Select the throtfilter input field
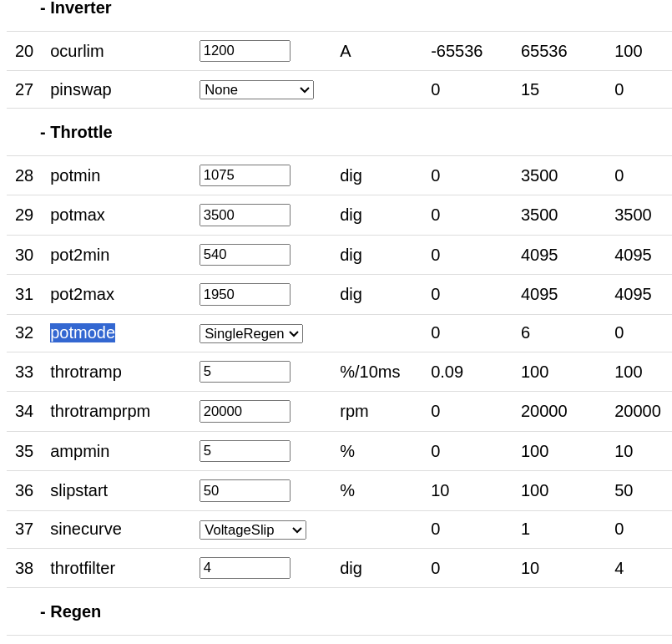The width and height of the screenshot is (672, 644). (x=245, y=568)
